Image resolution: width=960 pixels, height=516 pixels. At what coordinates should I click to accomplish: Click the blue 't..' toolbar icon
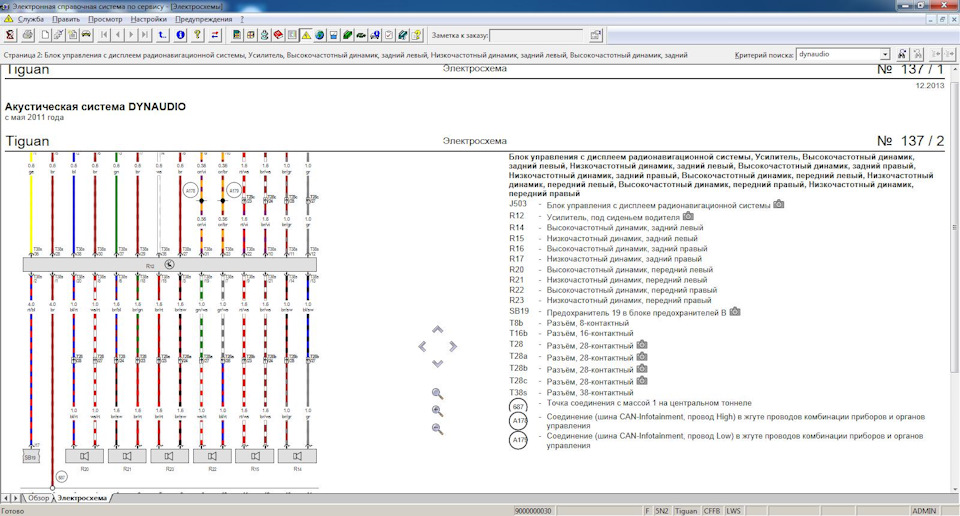tap(162, 35)
